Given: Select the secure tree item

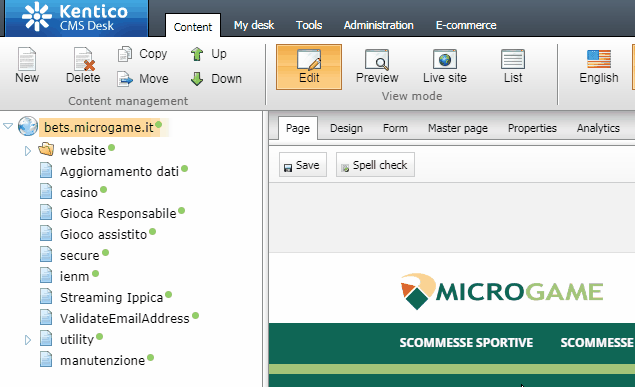Looking at the screenshot, I should pos(79,255).
